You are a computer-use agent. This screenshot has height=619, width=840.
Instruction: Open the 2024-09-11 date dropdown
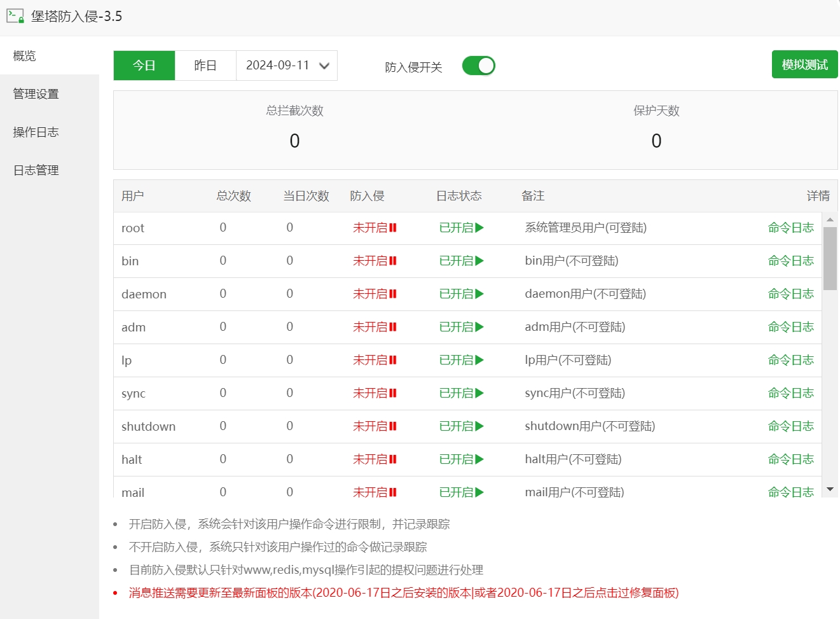tap(286, 65)
